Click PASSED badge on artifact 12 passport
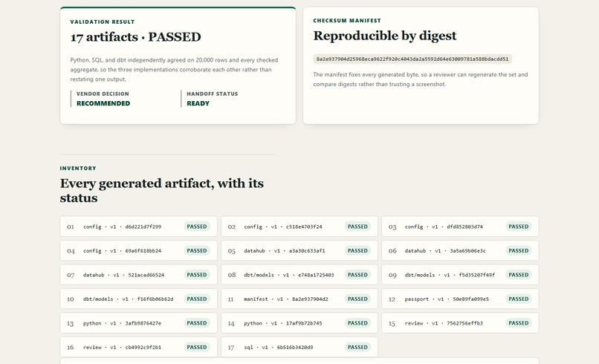 pos(519,299)
